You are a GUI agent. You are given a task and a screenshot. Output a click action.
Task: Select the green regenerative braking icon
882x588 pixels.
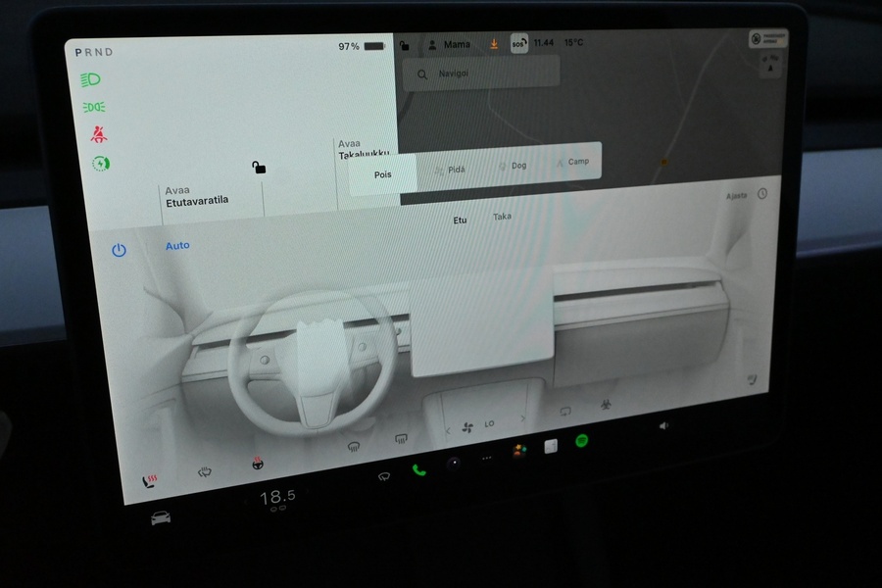[x=100, y=163]
